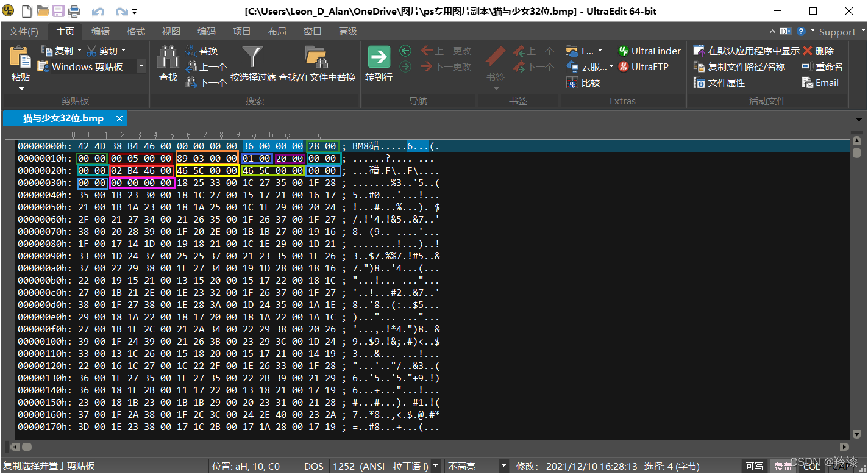Expand the cloud services (云服...) dropdown

coord(611,66)
